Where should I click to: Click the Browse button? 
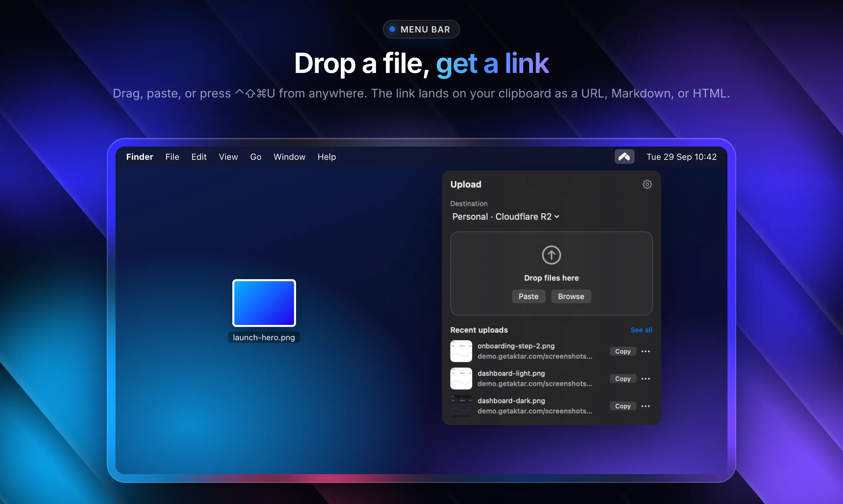point(571,296)
